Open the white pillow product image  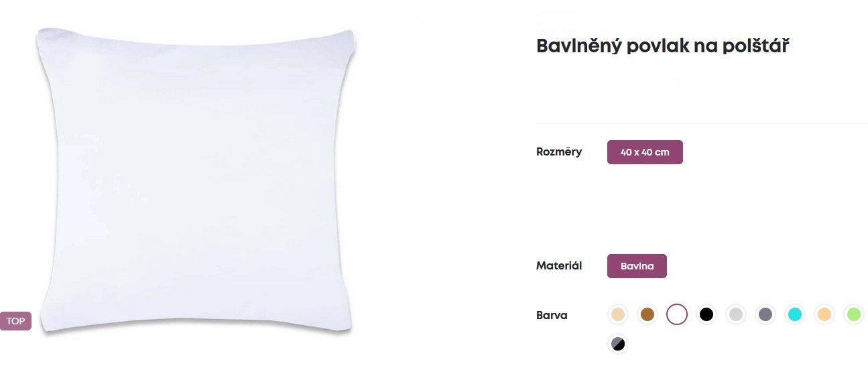(x=196, y=180)
